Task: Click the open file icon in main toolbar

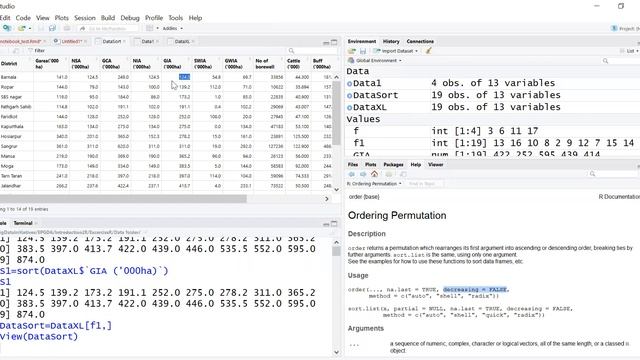Action: tap(21, 28)
